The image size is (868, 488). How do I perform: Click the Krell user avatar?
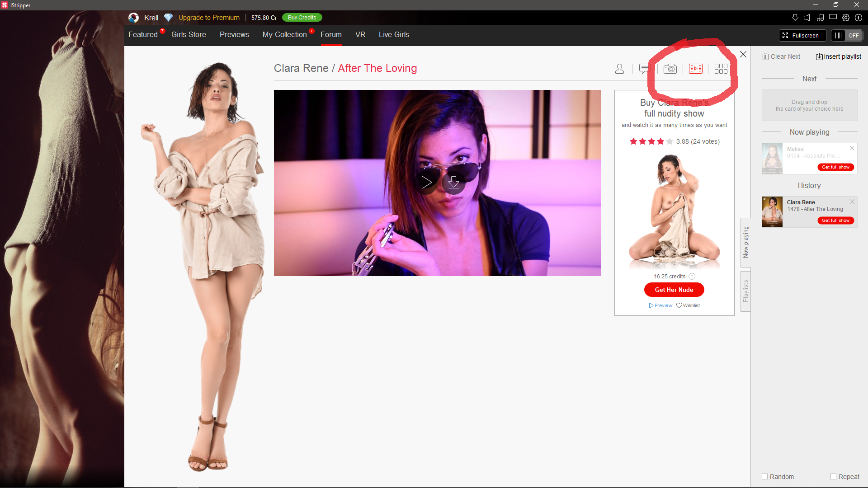[x=133, y=18]
